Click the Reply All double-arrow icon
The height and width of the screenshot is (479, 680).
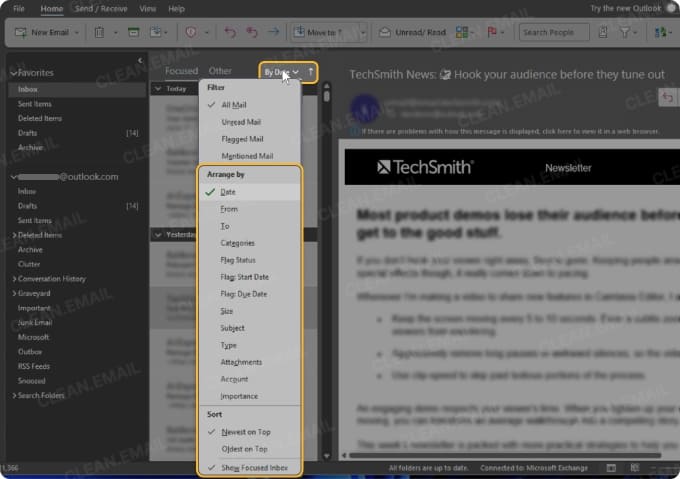[x=252, y=33]
